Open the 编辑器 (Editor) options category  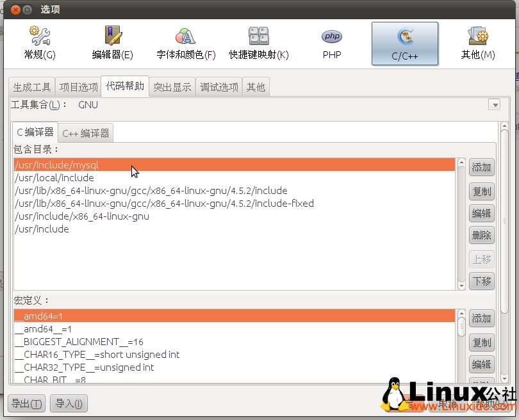[x=113, y=43]
